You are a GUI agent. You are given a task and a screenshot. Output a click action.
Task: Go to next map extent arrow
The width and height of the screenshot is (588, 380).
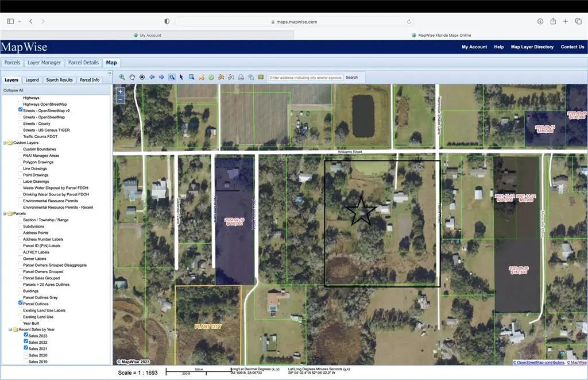[x=161, y=77]
